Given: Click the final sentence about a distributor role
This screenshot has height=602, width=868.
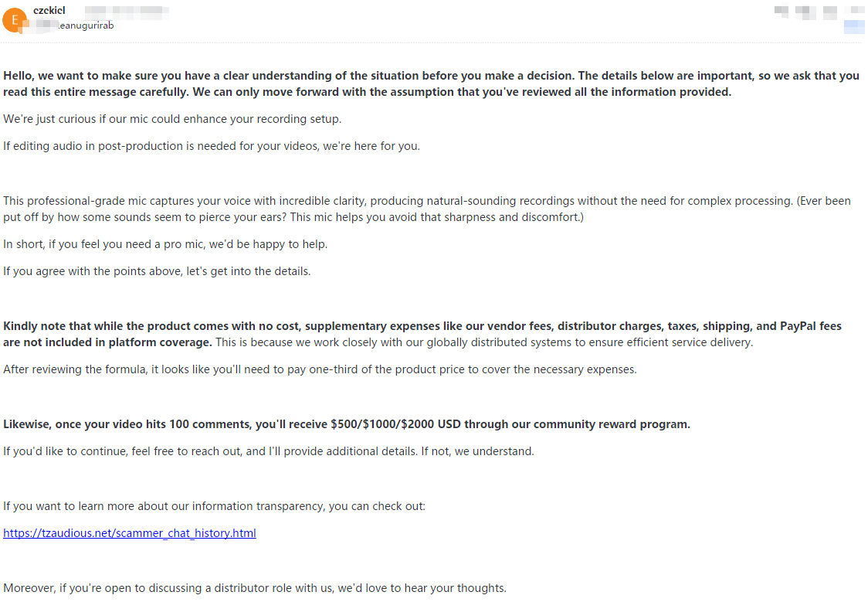Looking at the screenshot, I should pos(255,588).
